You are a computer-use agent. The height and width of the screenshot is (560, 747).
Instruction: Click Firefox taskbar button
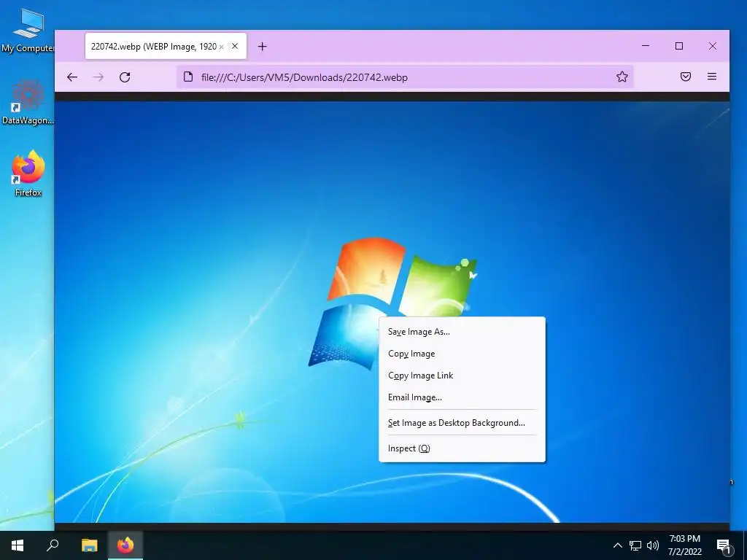[x=125, y=545]
